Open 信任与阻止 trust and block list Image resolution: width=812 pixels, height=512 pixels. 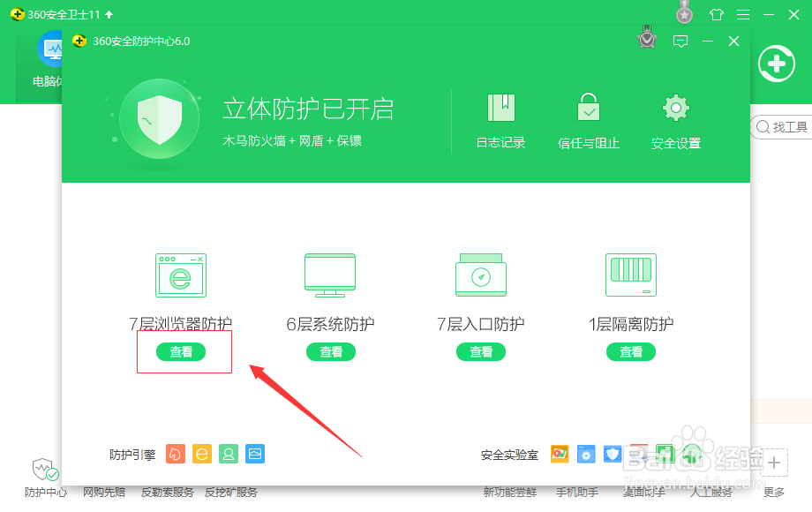589,121
